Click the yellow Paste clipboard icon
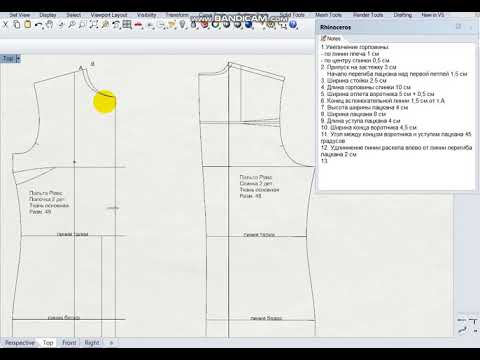Screen dimensions: 480x360 (x=28, y=25)
